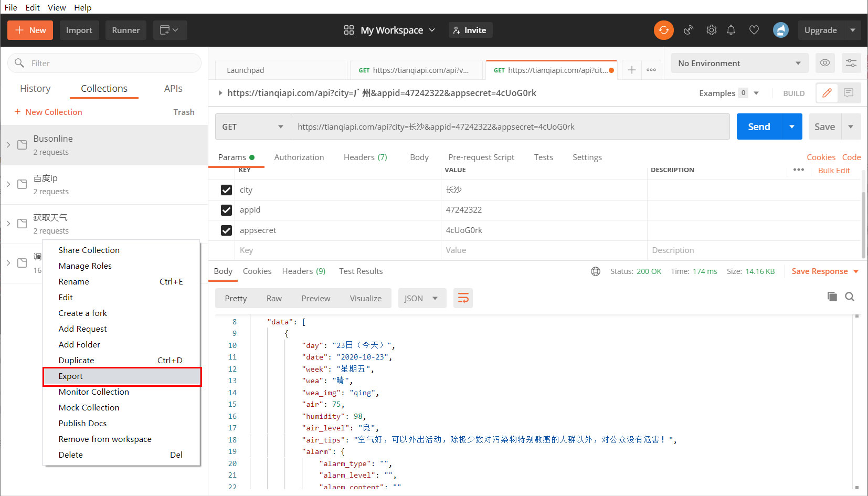
Task: Toggle line wrap icon in response
Action: [x=463, y=298]
